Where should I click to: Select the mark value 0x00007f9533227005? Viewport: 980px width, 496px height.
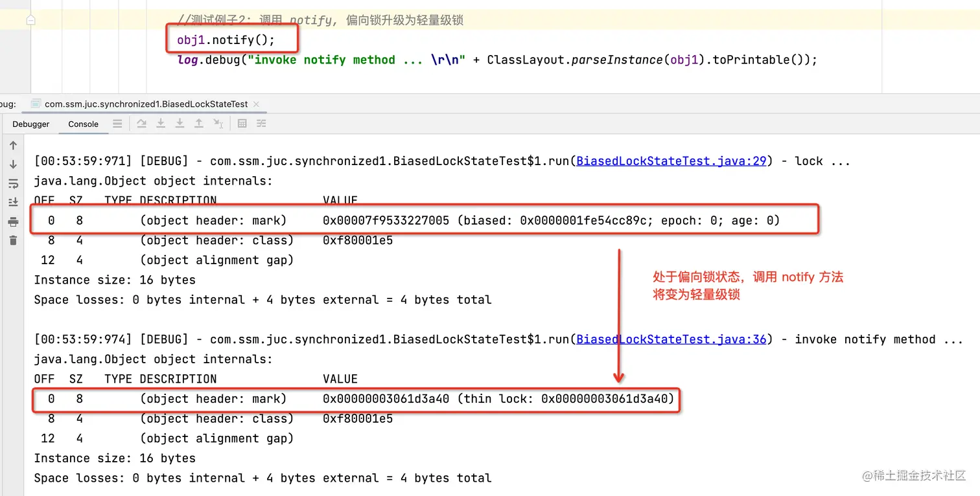pos(386,221)
